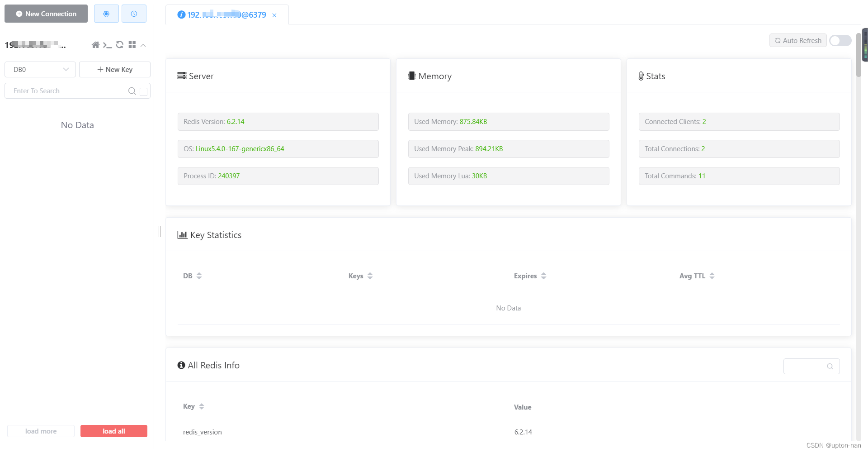This screenshot has height=453, width=868.
Task: Toggle the Auto Refresh switch
Action: click(840, 40)
